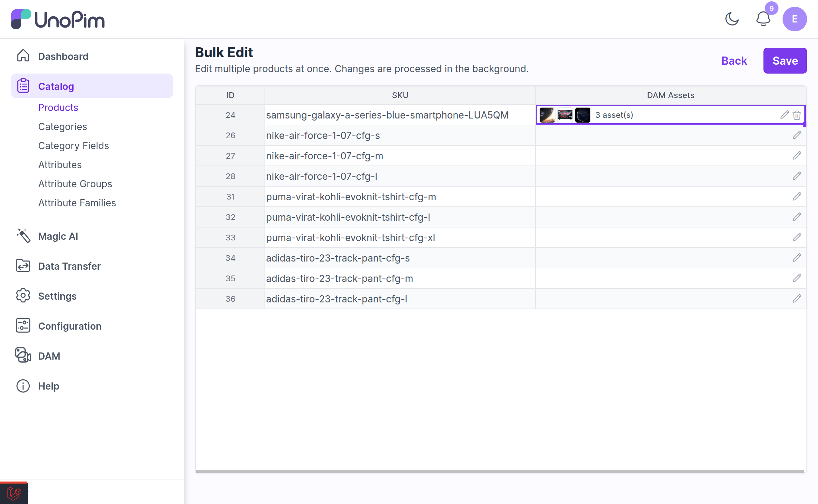Edit DAM assets for nike-air-force-1-07-cfg-s

(x=797, y=135)
